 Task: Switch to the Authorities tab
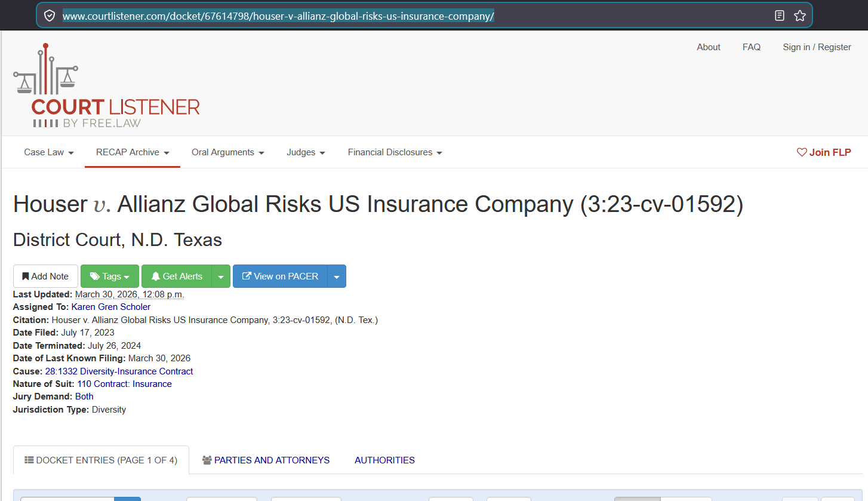(384, 460)
